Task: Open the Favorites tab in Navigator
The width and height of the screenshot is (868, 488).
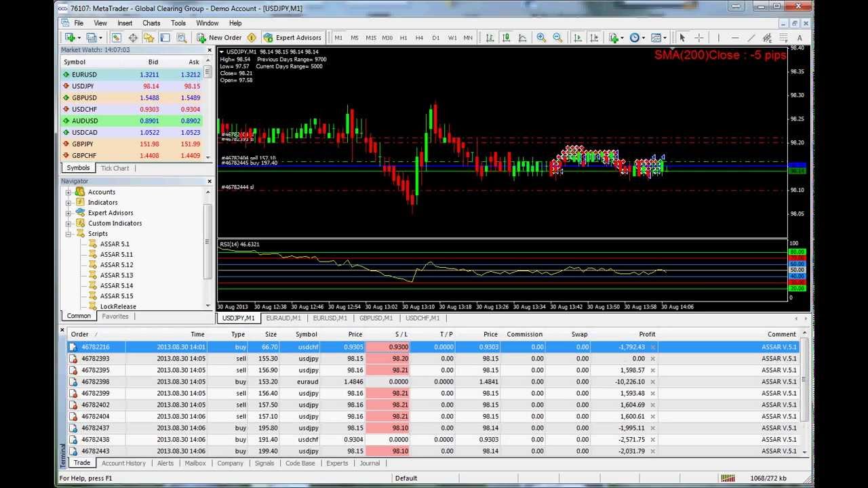Action: (x=115, y=317)
